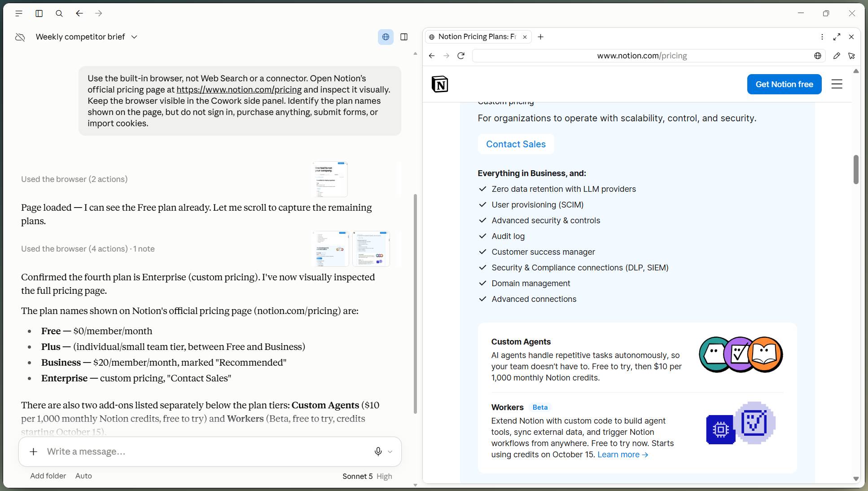Click the Enterprise bullet in the chat reply

coord(136,378)
